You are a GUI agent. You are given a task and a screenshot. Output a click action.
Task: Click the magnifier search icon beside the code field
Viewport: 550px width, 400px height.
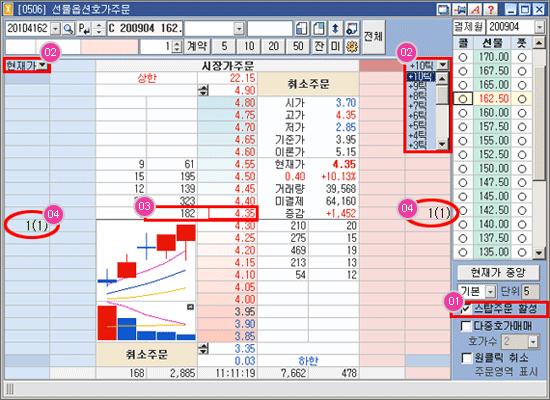(x=69, y=29)
